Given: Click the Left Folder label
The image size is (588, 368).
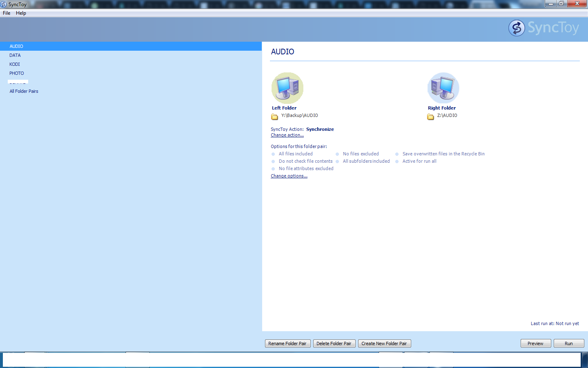Looking at the screenshot, I should point(284,108).
